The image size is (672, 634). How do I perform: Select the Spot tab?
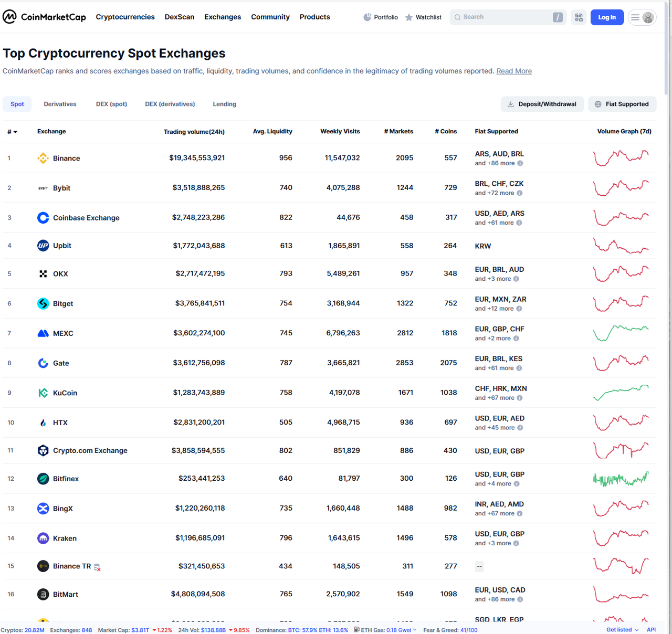(17, 104)
